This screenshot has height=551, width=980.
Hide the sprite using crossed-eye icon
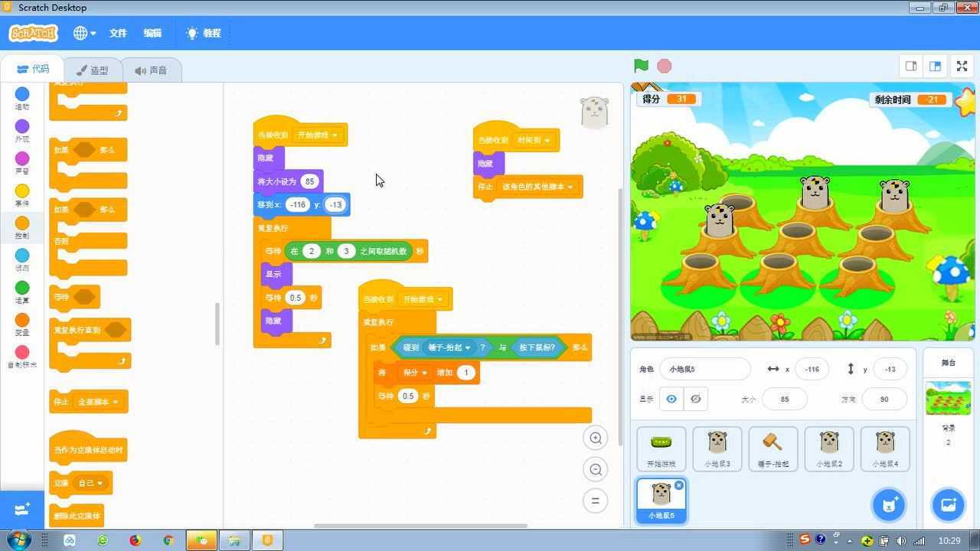pyautogui.click(x=695, y=399)
